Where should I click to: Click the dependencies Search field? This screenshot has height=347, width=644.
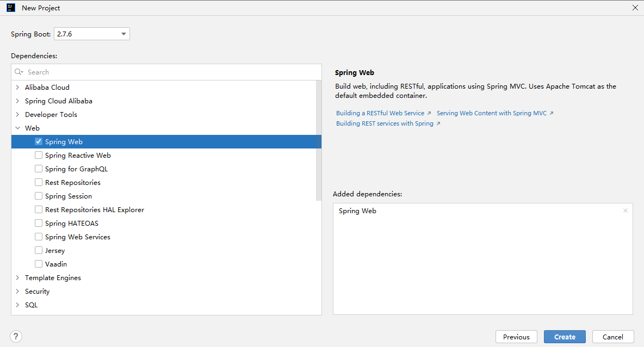[166, 72]
